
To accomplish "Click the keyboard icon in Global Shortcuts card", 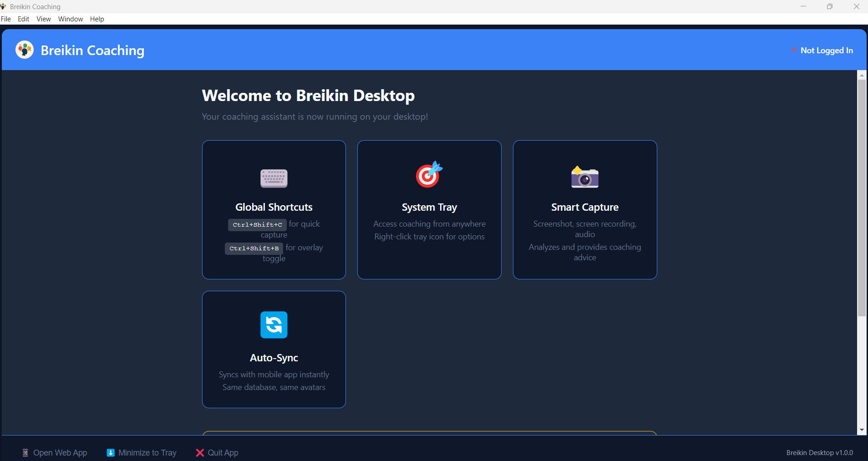I will [274, 178].
